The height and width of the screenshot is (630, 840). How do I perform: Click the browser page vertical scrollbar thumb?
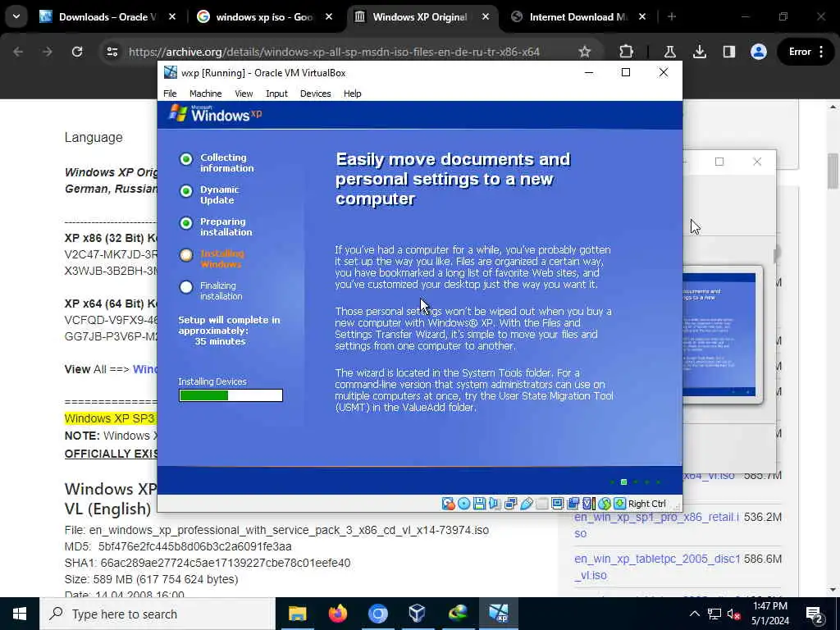[x=833, y=171]
